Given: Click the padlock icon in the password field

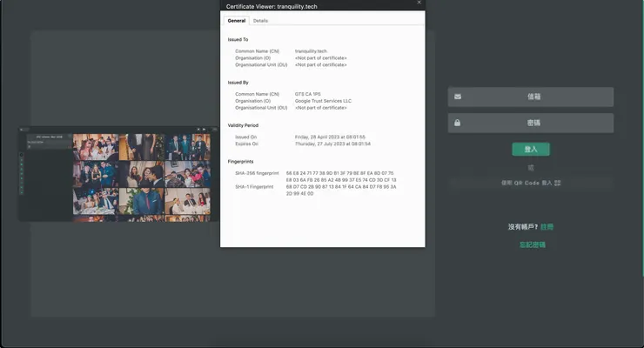Looking at the screenshot, I should [457, 123].
